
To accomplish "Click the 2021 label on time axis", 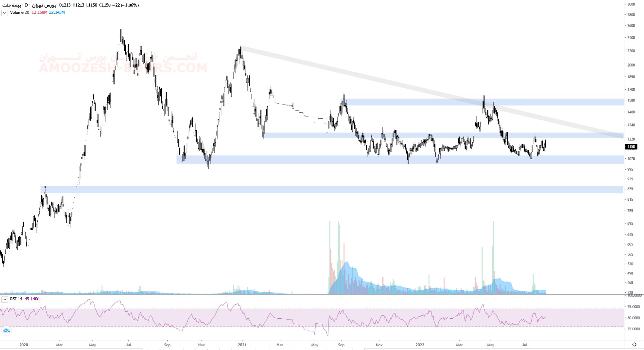I will pos(242,345).
